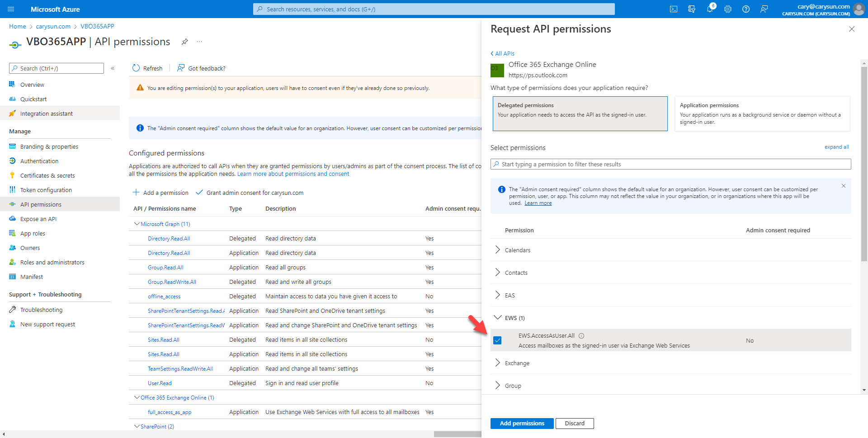Open the more options ellipsis beside title
Viewport: 868px width, 438px height.
[x=199, y=42]
